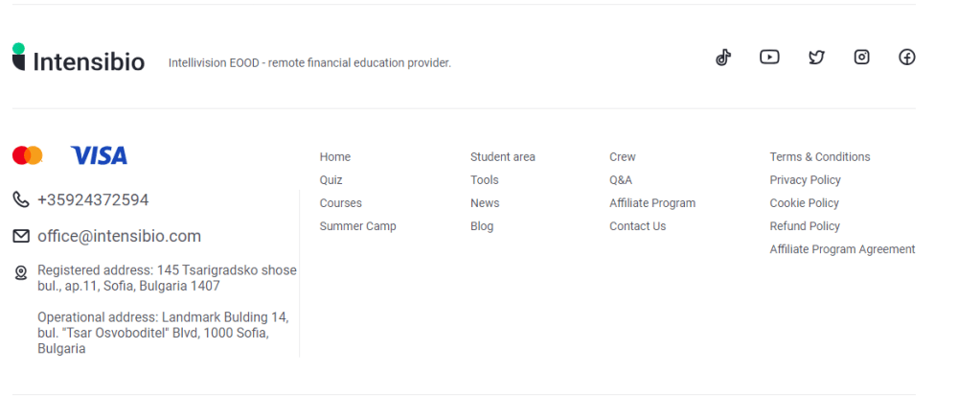Open the YouTube social icon
Viewport: 980px width, 396px height.
[x=769, y=58]
